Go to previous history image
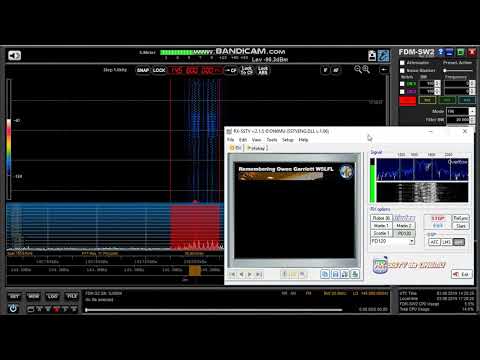Image resolution: width=480 pixels, height=360 pixels. [x=241, y=274]
